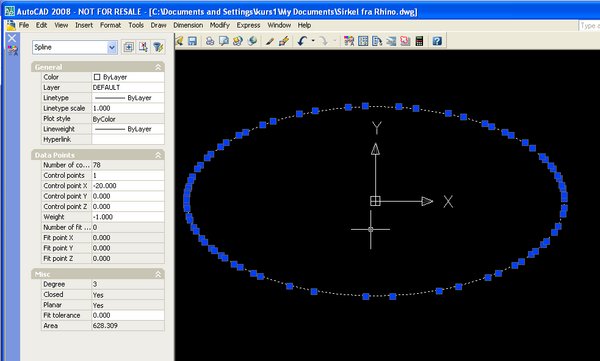Click the Linetype scale value 1.000
This screenshot has width=600, height=361.
pos(128,108)
